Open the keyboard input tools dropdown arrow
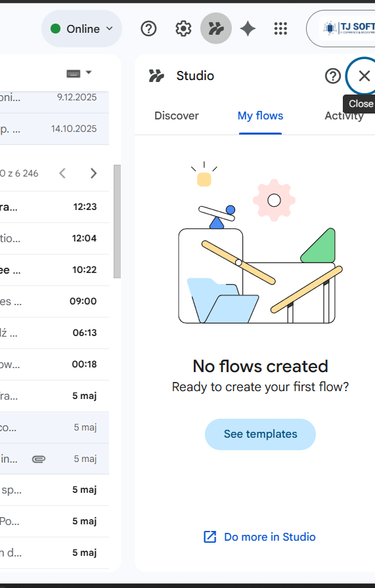 89,72
